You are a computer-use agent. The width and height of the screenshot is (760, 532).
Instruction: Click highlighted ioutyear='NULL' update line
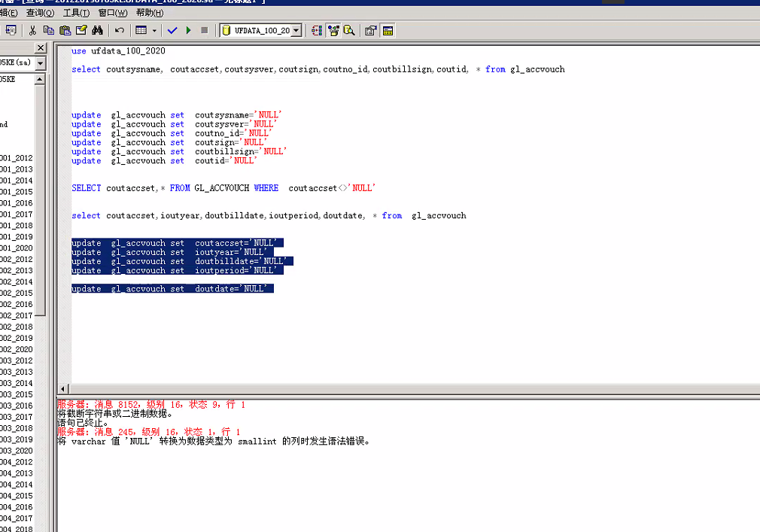(x=172, y=252)
